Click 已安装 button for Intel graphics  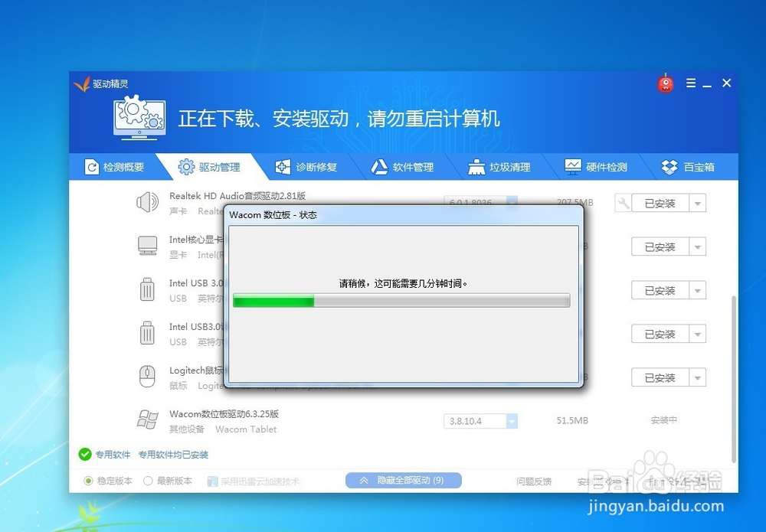point(660,247)
